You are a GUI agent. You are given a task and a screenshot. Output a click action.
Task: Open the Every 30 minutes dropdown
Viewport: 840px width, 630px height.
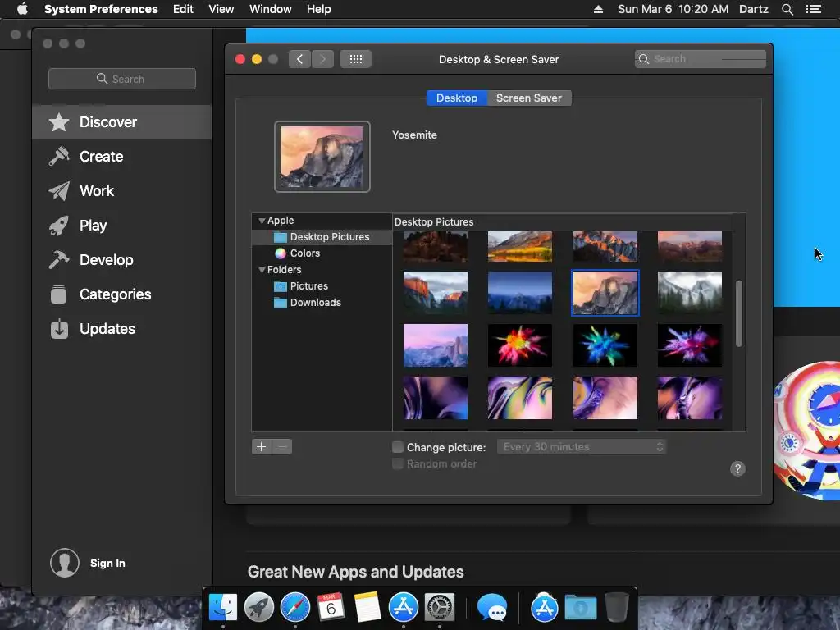click(x=582, y=447)
